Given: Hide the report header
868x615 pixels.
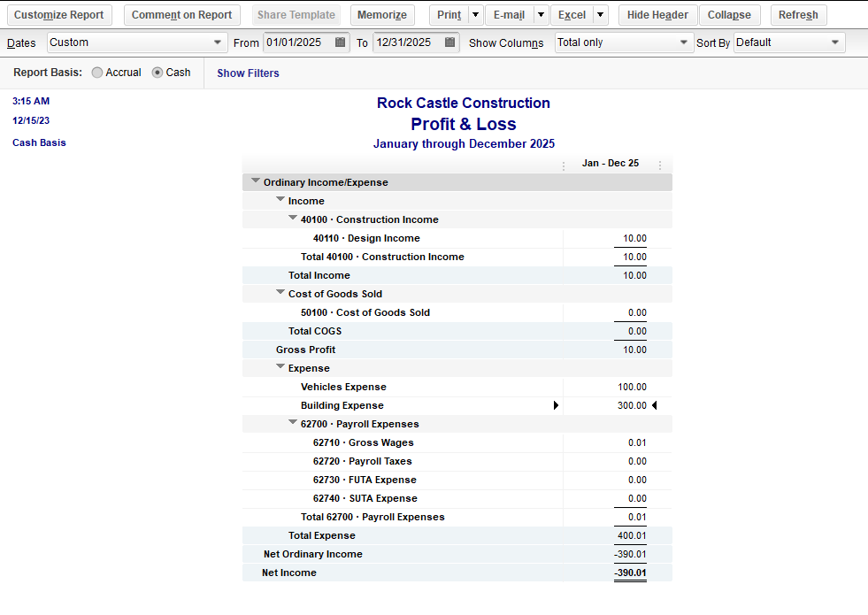Looking at the screenshot, I should click(657, 15).
